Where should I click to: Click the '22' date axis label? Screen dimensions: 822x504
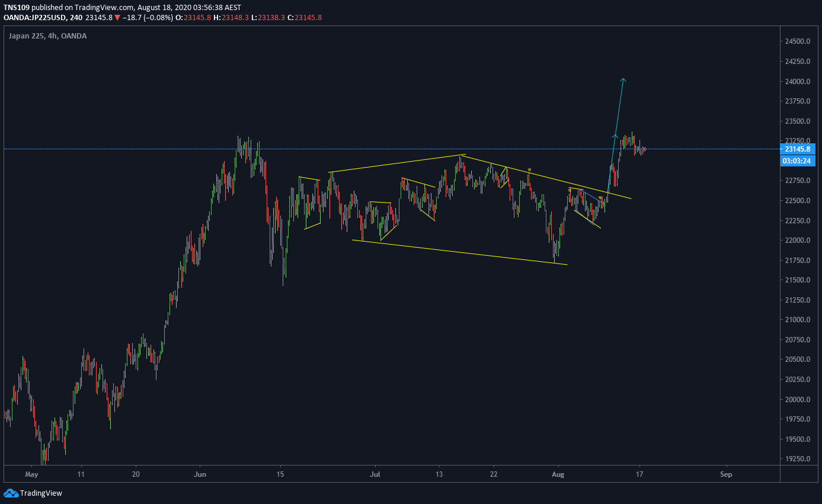(x=494, y=474)
